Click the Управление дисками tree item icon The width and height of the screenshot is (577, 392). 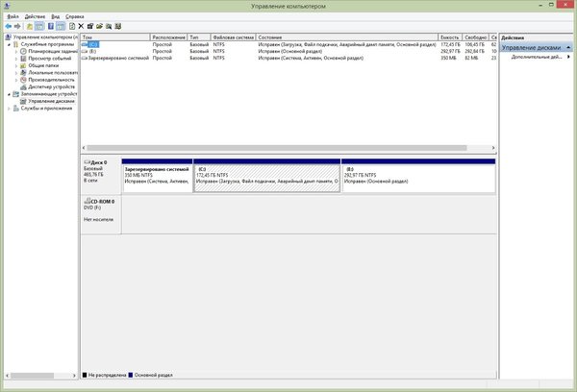pos(23,101)
